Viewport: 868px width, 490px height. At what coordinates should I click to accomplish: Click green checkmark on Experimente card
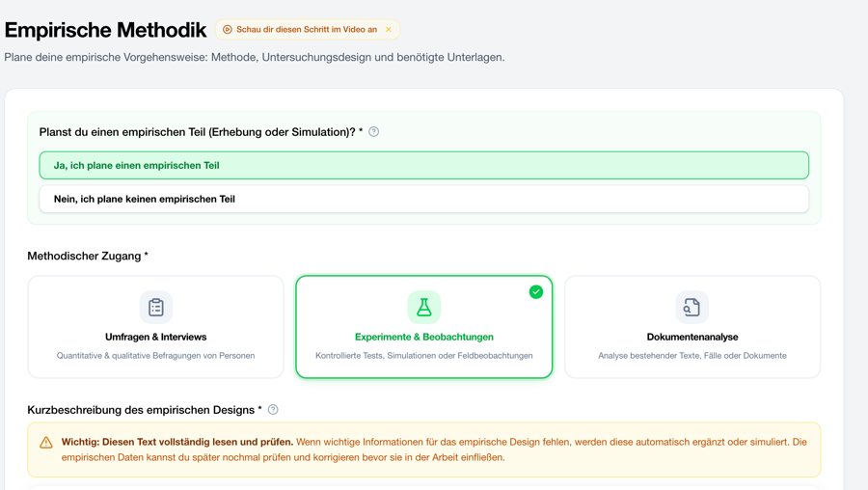pyautogui.click(x=536, y=292)
